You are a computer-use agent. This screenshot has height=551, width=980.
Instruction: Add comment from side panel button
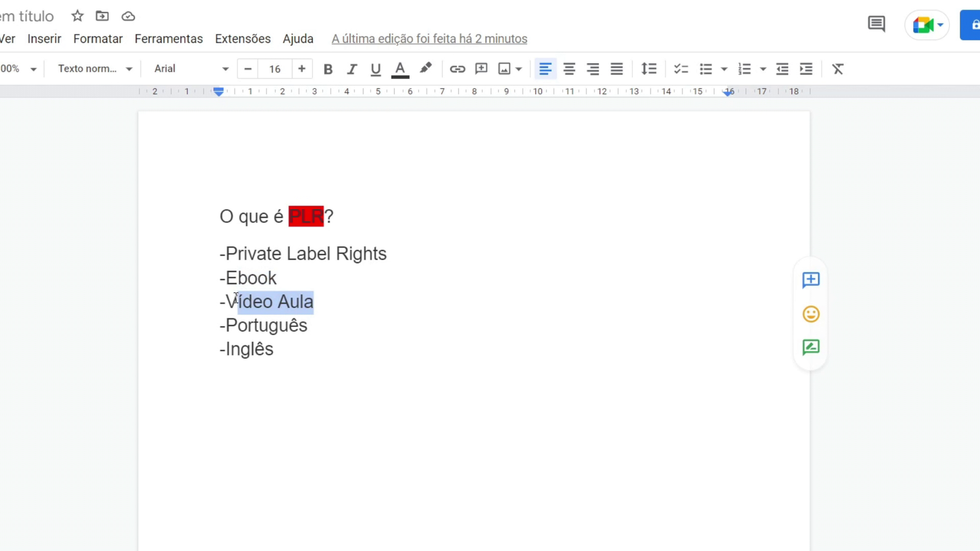point(810,280)
